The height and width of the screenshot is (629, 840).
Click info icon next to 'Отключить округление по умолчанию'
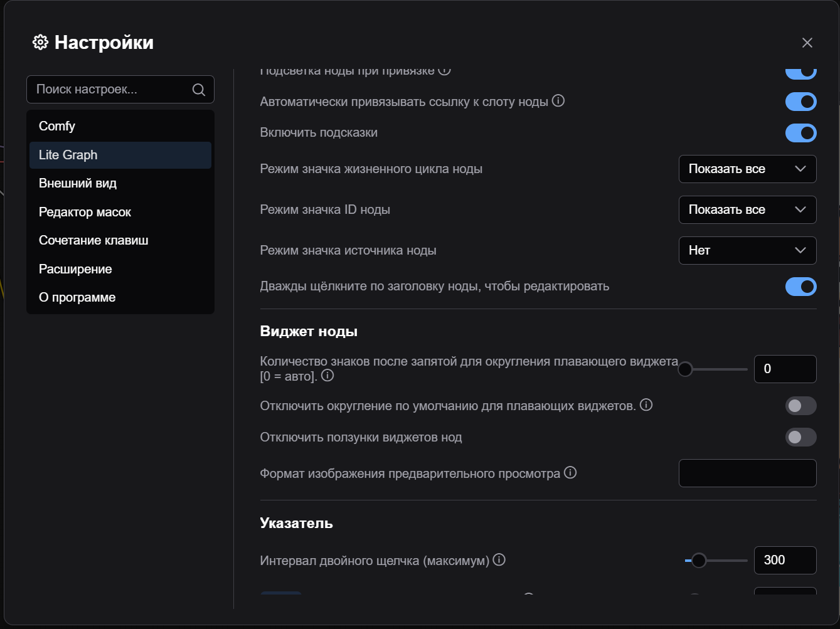coord(646,405)
